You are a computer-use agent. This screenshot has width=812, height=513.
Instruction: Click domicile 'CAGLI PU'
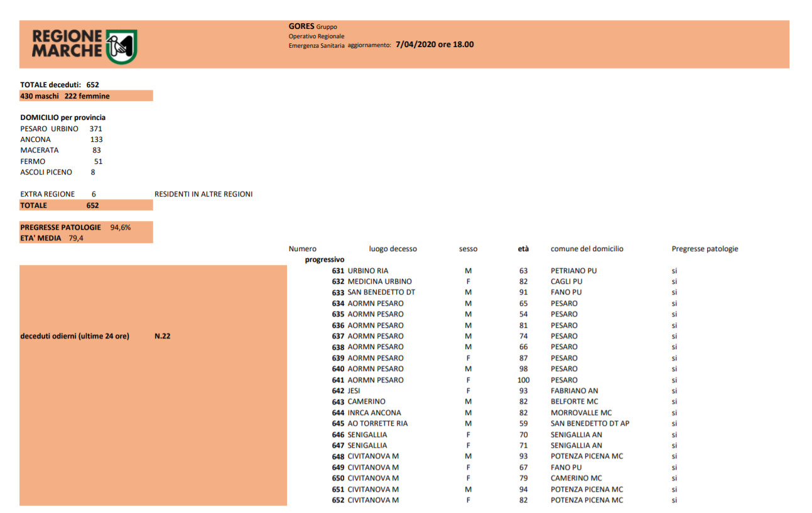[x=566, y=281]
